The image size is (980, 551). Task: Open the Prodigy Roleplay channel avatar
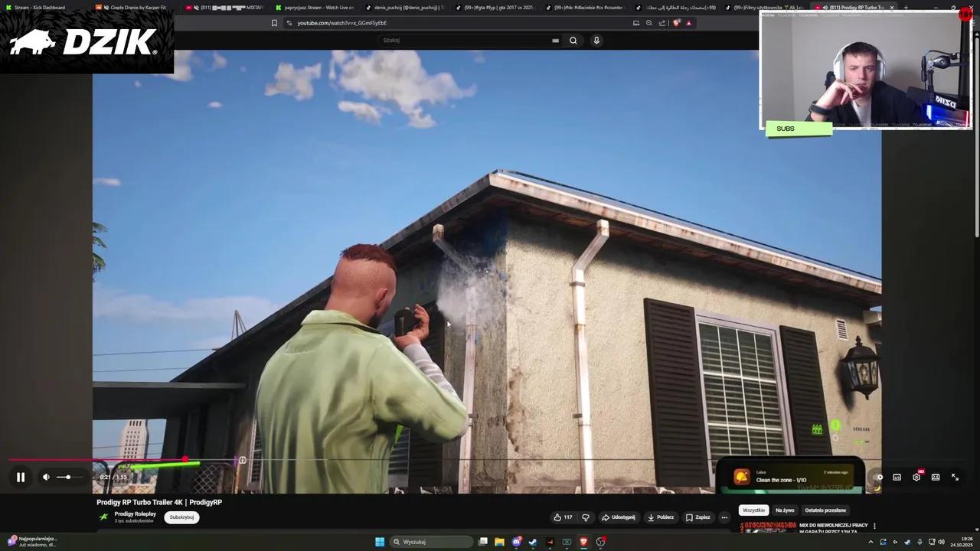coord(104,517)
